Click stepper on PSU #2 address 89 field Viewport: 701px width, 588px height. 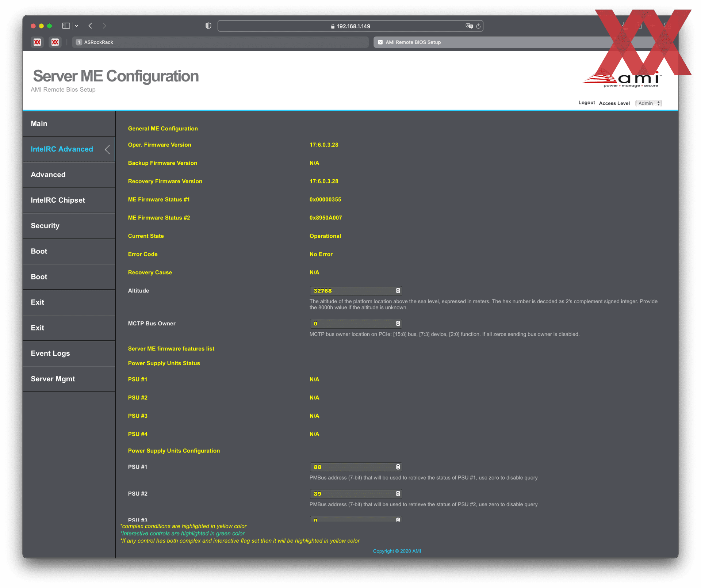398,494
